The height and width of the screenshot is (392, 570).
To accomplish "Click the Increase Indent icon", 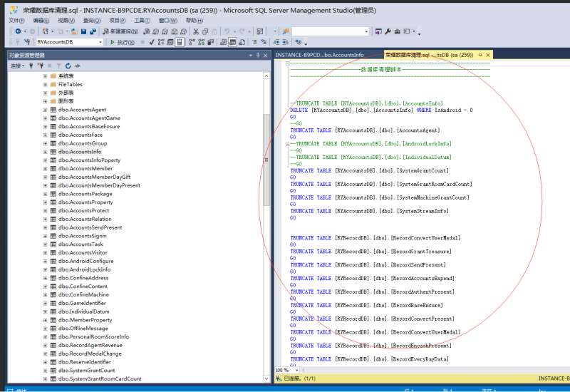I will coord(286,42).
